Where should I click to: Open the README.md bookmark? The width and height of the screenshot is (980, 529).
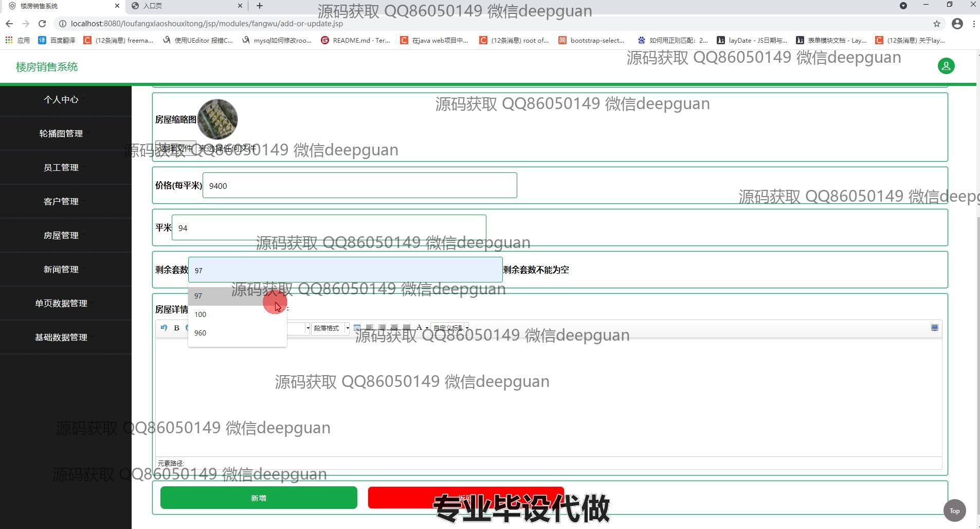coord(355,40)
